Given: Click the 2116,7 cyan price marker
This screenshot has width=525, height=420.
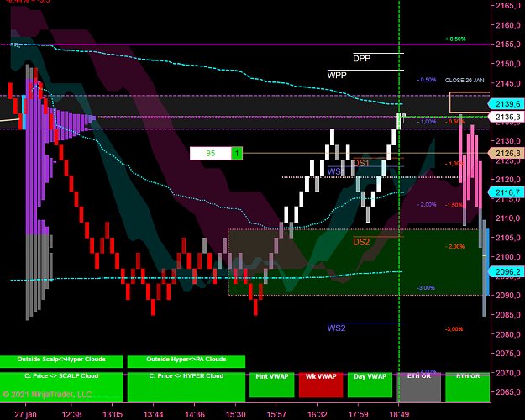Looking at the screenshot, I should 507,192.
